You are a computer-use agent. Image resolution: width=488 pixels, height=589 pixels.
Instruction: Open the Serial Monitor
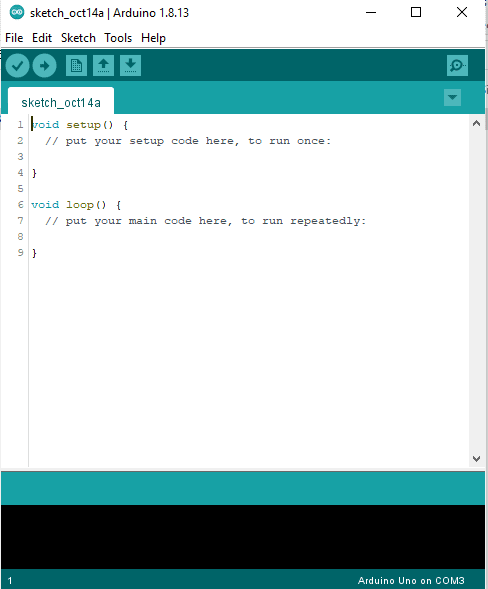click(457, 66)
